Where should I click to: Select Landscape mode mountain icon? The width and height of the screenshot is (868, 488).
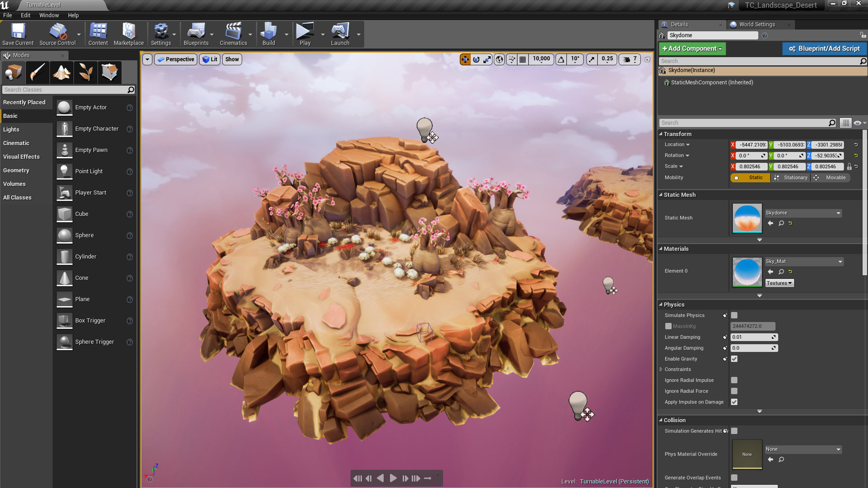coord(61,72)
